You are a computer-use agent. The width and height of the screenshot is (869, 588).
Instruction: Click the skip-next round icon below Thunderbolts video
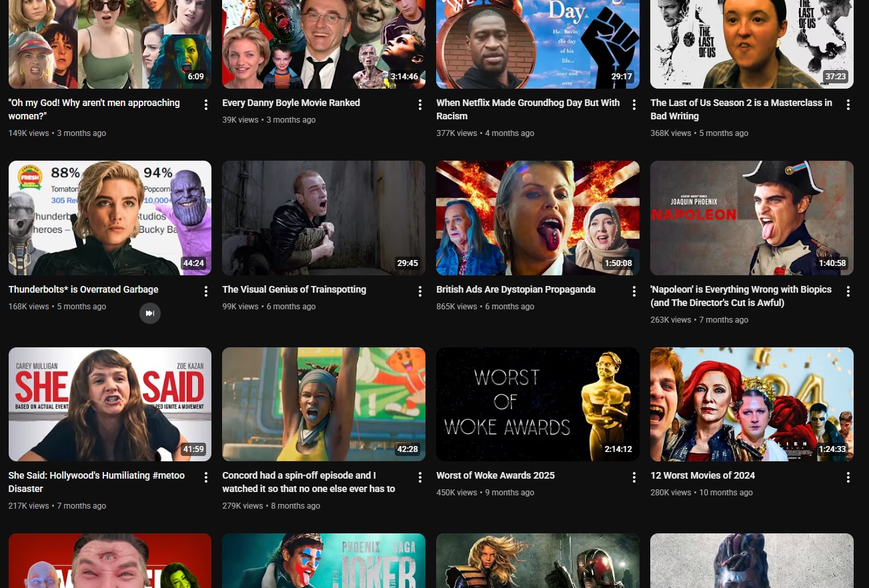pyautogui.click(x=150, y=313)
